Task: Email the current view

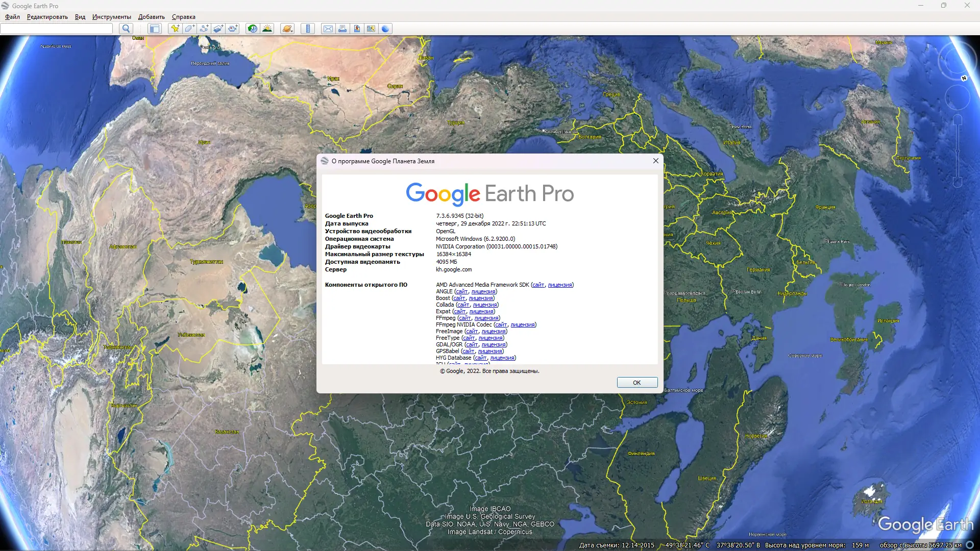Action: tap(328, 29)
